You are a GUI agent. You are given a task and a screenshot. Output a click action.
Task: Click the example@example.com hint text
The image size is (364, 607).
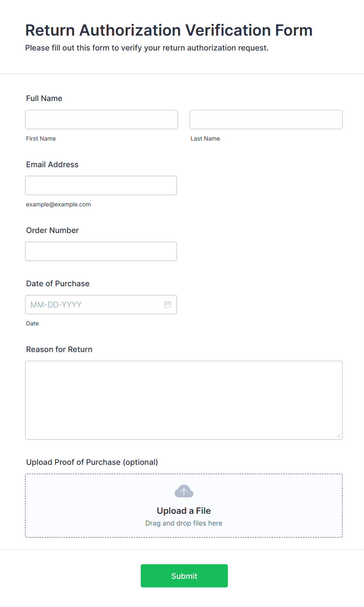[x=59, y=204]
